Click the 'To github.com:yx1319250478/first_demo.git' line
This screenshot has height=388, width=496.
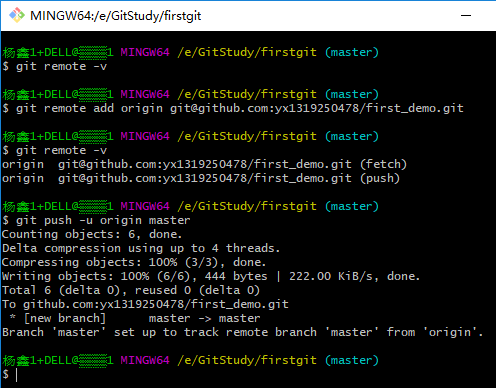click(x=145, y=304)
